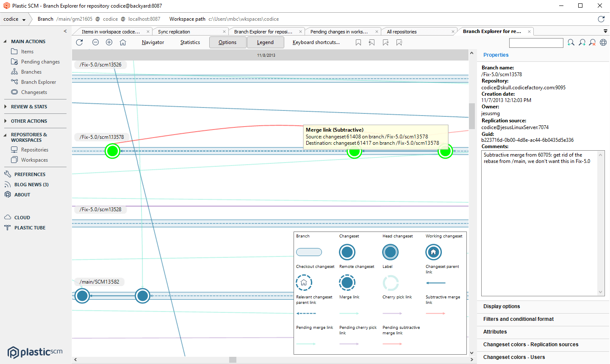Image resolution: width=610 pixels, height=364 pixels.
Task: Click the Properties header link
Action: (x=496, y=55)
